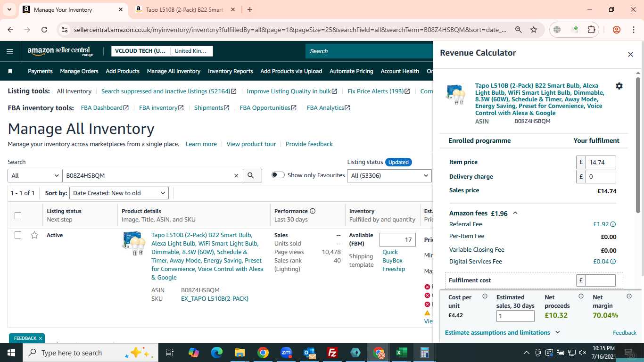Click the bookmark flag icon in navigation bar
The image size is (644, 362).
coord(10,71)
